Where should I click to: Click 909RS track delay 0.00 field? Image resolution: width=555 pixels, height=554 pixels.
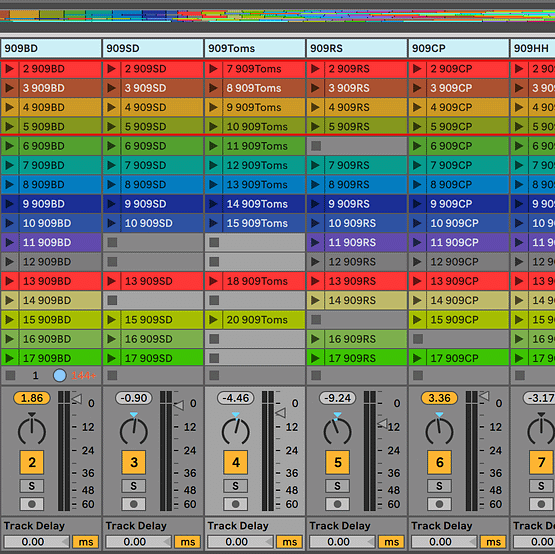click(342, 542)
